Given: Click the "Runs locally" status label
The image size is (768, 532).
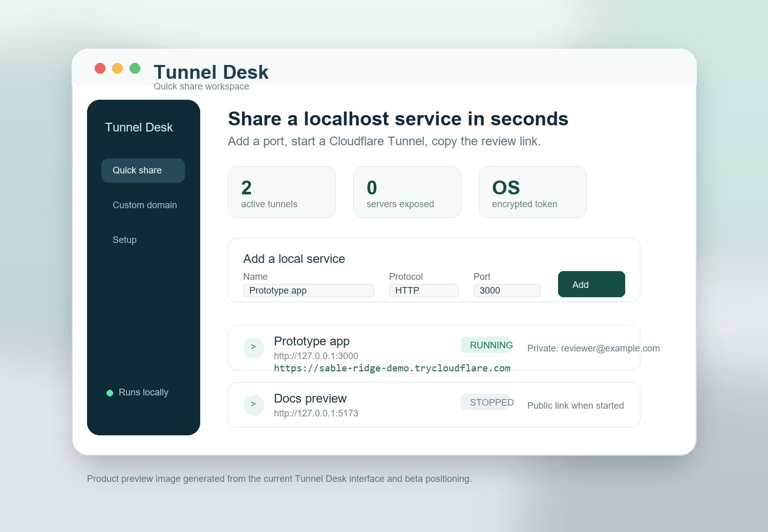Looking at the screenshot, I should point(143,392).
